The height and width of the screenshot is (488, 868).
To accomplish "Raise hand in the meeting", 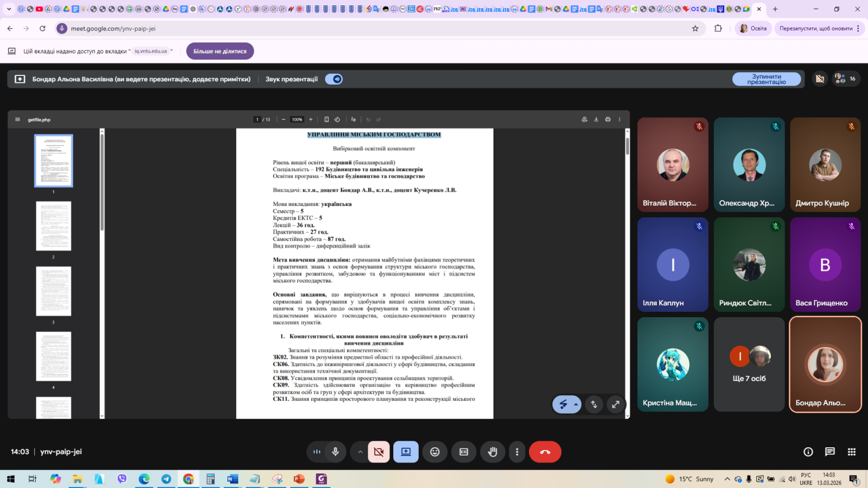I will [492, 452].
